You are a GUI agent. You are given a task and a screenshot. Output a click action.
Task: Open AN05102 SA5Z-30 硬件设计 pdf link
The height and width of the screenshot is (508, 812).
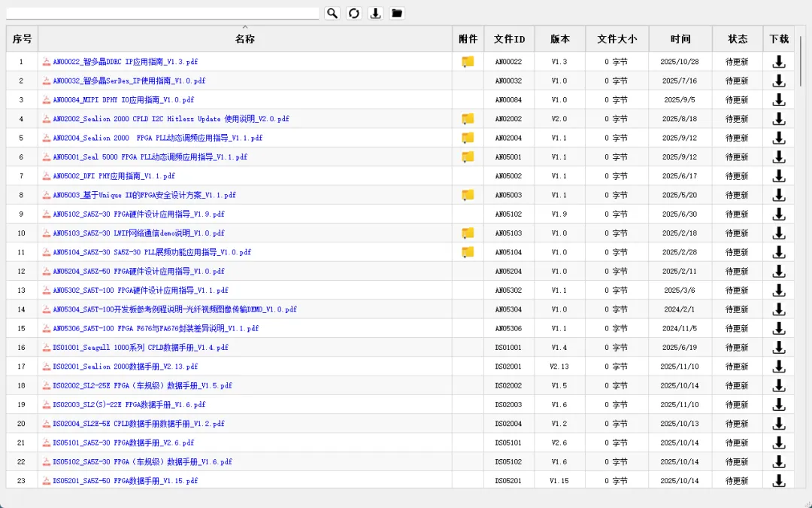(139, 214)
